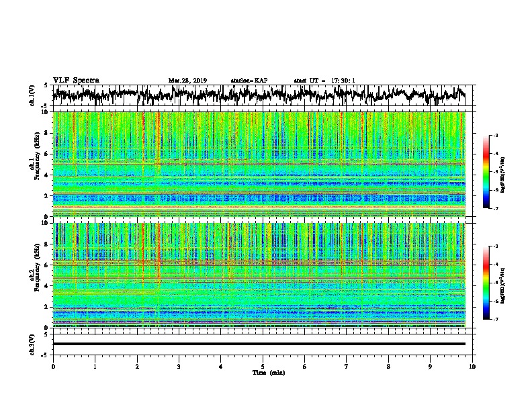The height and width of the screenshot is (411, 532).
Task: Click the rotated PSD units label of the ch.2 colorbar
Action: tap(503, 285)
